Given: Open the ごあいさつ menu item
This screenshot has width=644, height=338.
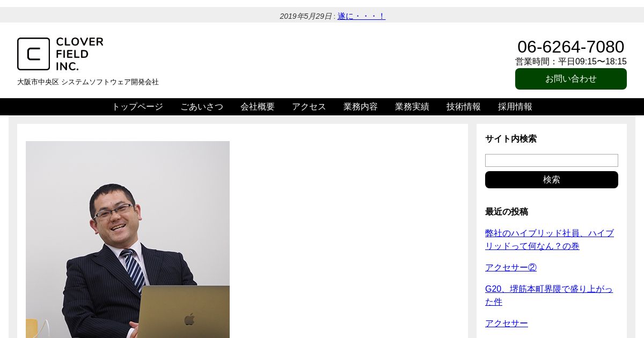Looking at the screenshot, I should tap(202, 107).
